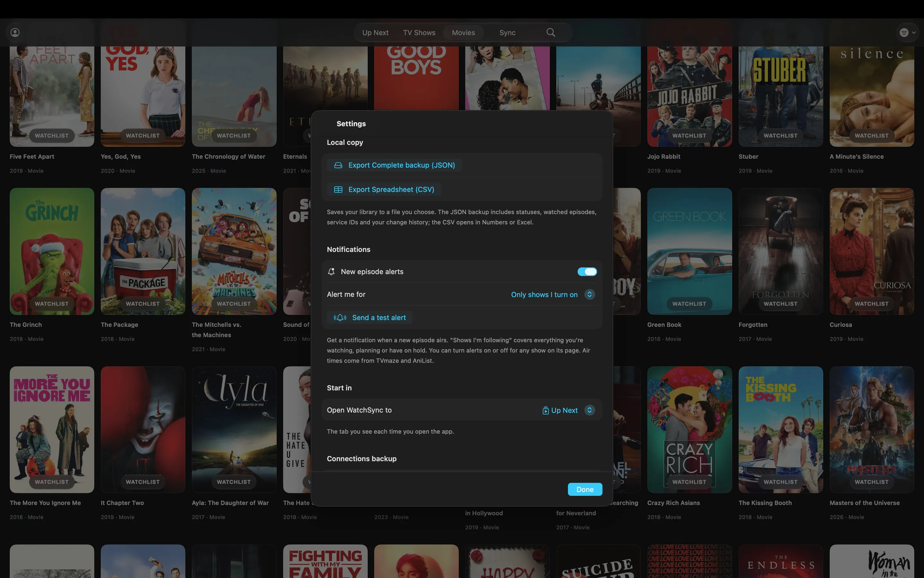Open the Open WatchSync to dropdown

(589, 410)
